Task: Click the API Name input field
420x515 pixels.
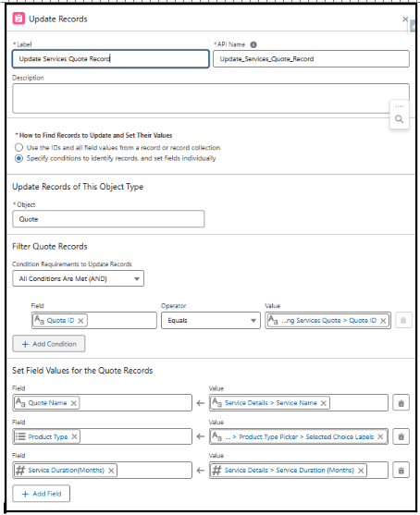Action: pyautogui.click(x=311, y=59)
